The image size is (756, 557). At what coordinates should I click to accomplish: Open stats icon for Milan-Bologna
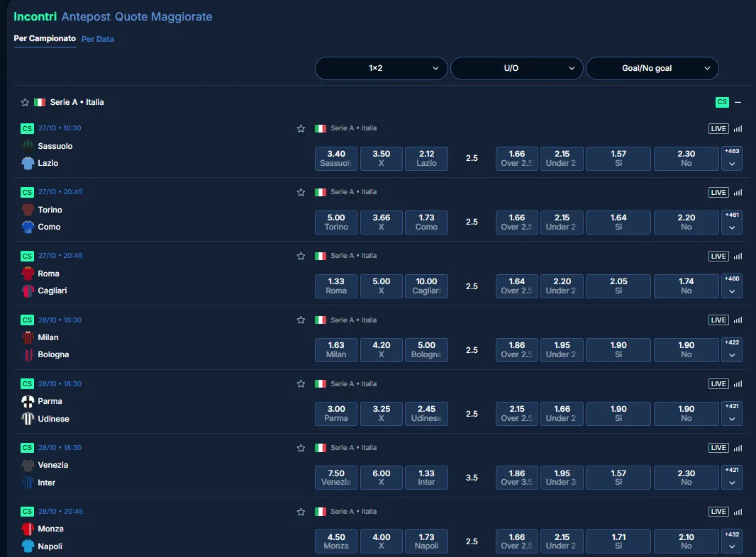738,320
